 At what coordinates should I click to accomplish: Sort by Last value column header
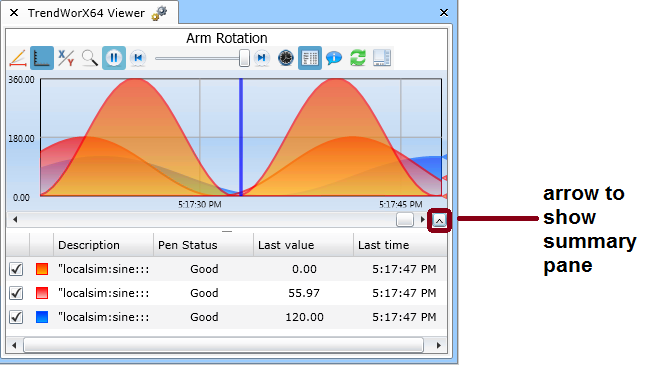click(x=303, y=245)
